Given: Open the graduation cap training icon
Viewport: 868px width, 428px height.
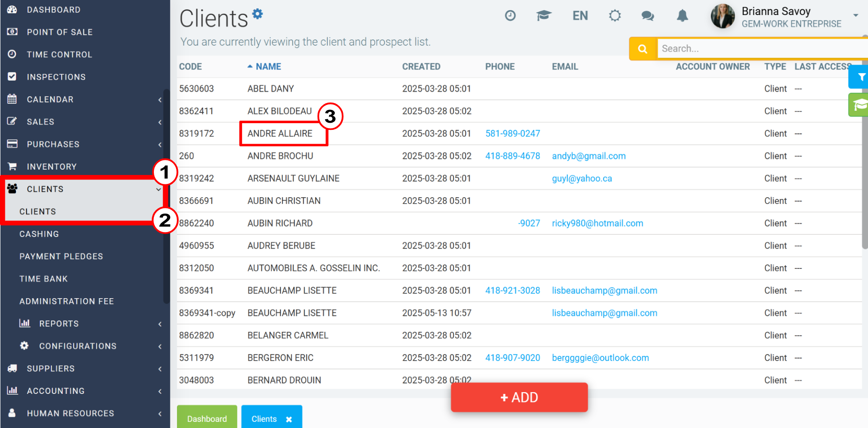Looking at the screenshot, I should (543, 16).
